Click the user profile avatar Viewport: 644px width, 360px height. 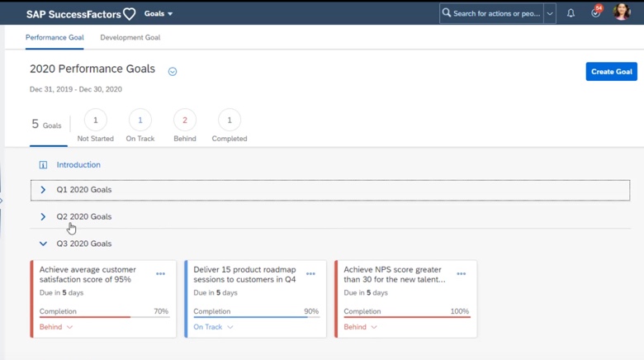coord(622,12)
